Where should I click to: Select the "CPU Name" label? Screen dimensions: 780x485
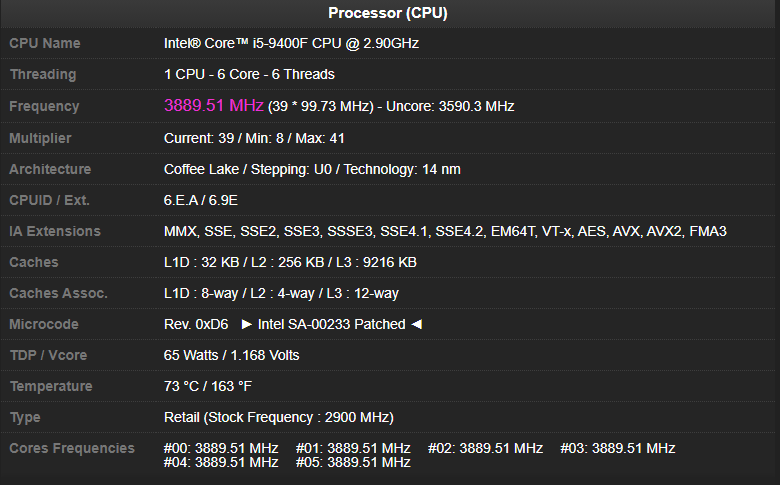[x=45, y=43]
